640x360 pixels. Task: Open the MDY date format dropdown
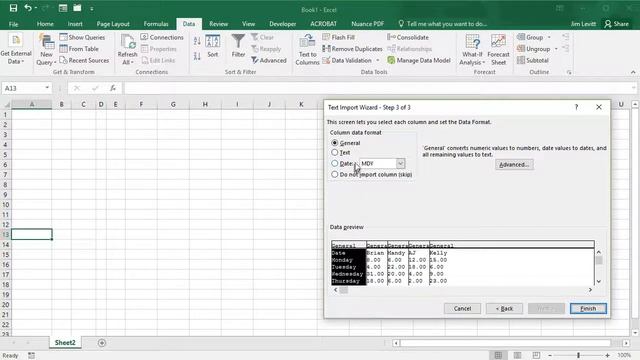coord(400,163)
